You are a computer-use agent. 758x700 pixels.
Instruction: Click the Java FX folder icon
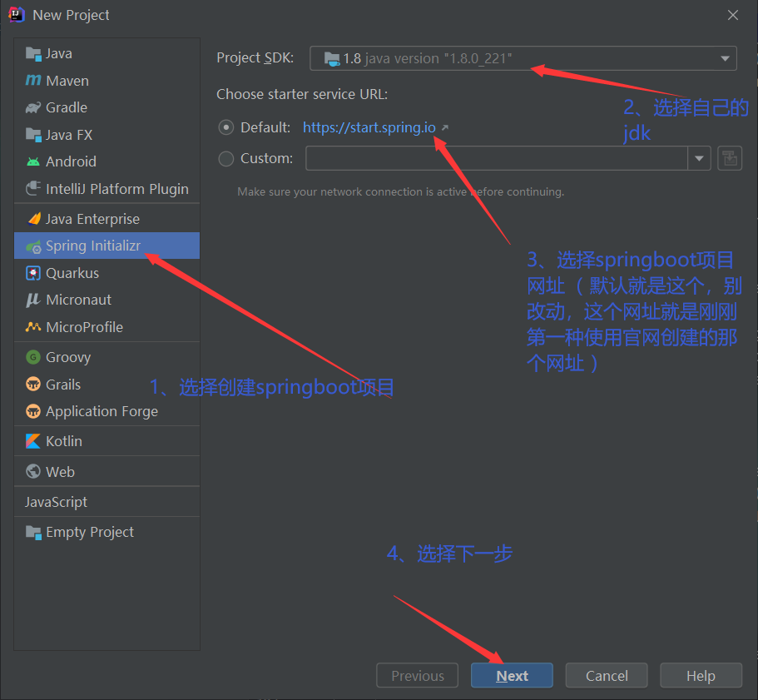pyautogui.click(x=33, y=135)
